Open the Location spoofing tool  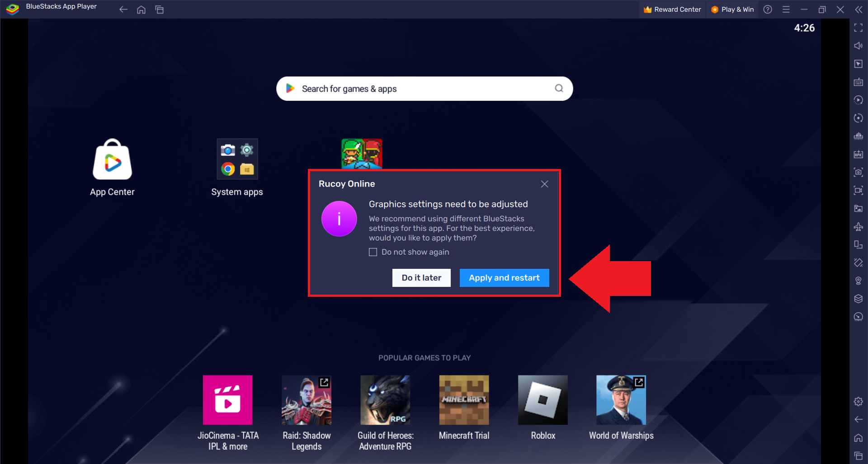coord(858,281)
